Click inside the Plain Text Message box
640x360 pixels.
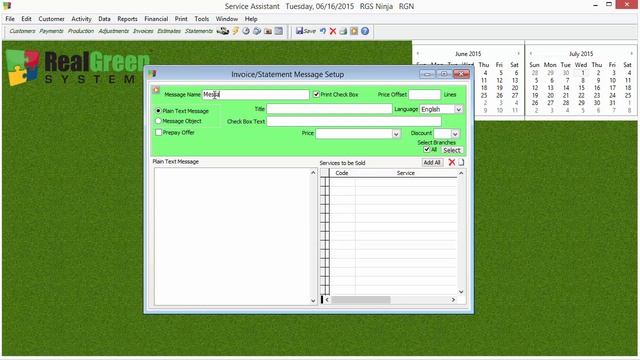click(232, 236)
